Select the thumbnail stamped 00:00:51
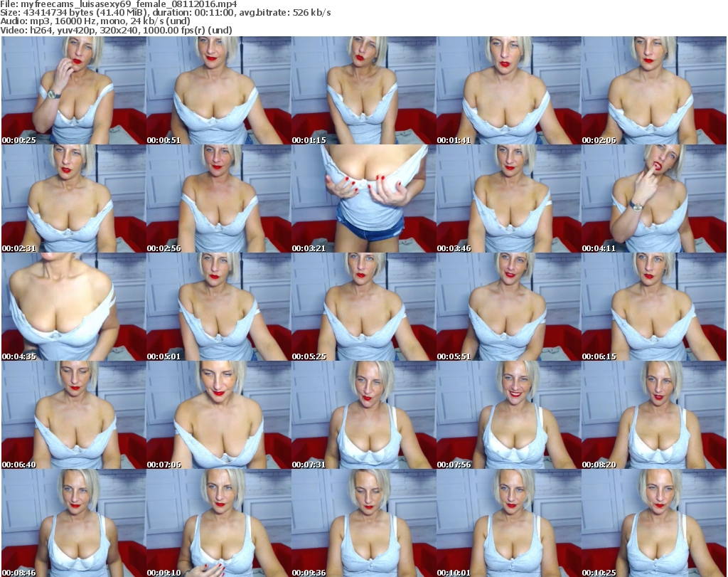This screenshot has width=728, height=577. coord(219,90)
